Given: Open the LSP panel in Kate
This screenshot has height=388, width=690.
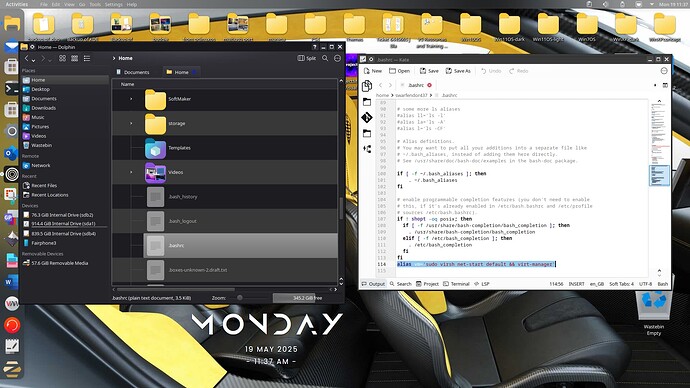Looking at the screenshot, I should point(481,284).
